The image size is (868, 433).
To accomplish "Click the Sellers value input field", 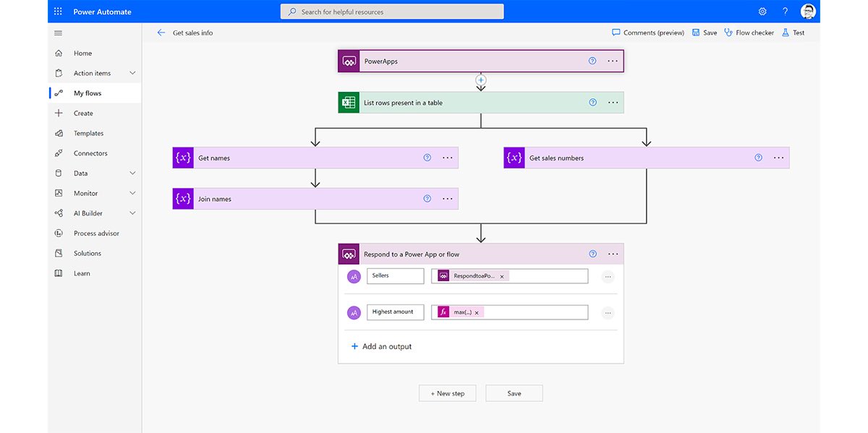I will tap(509, 276).
